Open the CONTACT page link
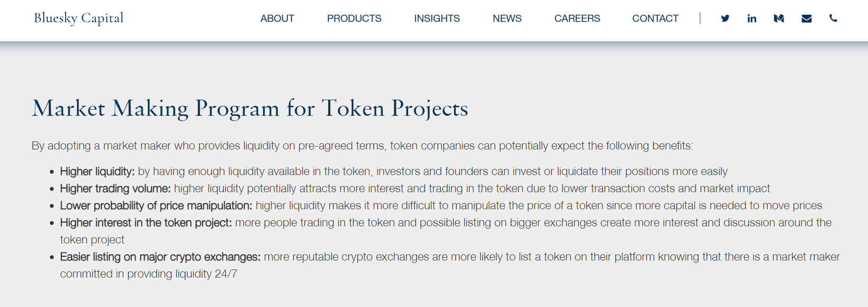 pyautogui.click(x=655, y=18)
